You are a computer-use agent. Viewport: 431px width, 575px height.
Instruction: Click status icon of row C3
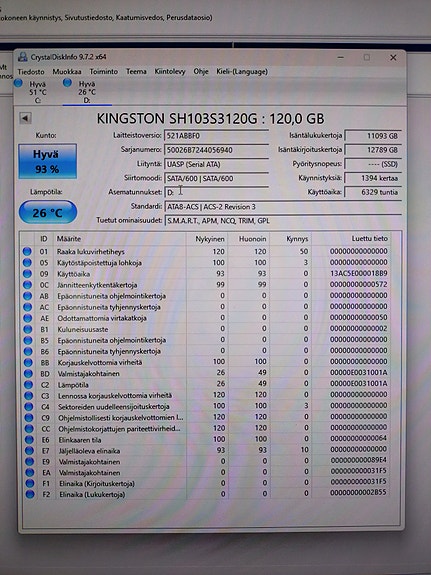[x=29, y=396]
